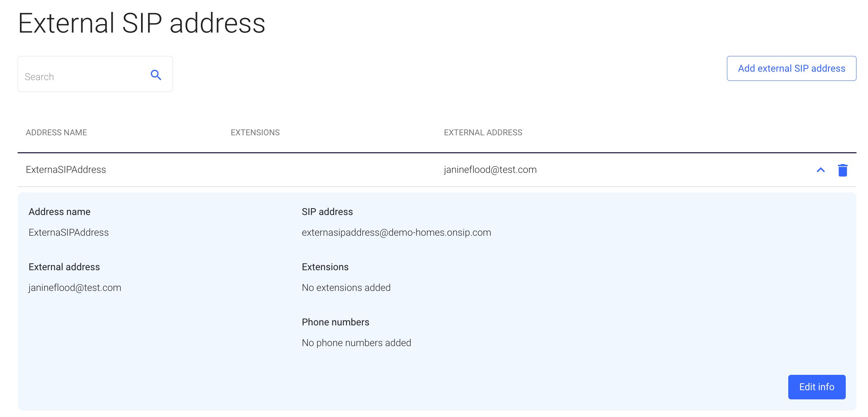This screenshot has height=417, width=868.
Task: Open Edit info for this address
Action: point(817,387)
